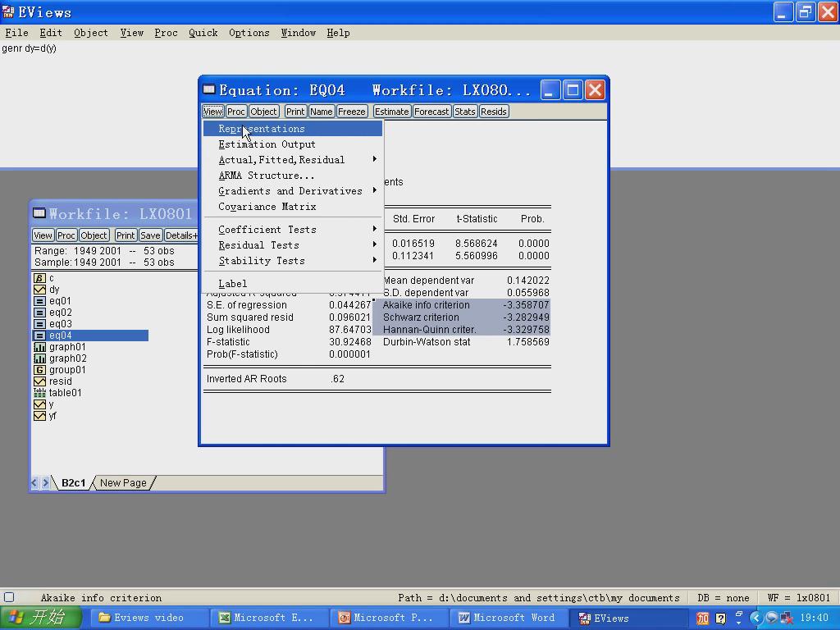Open the File menu in EViews

click(16, 33)
